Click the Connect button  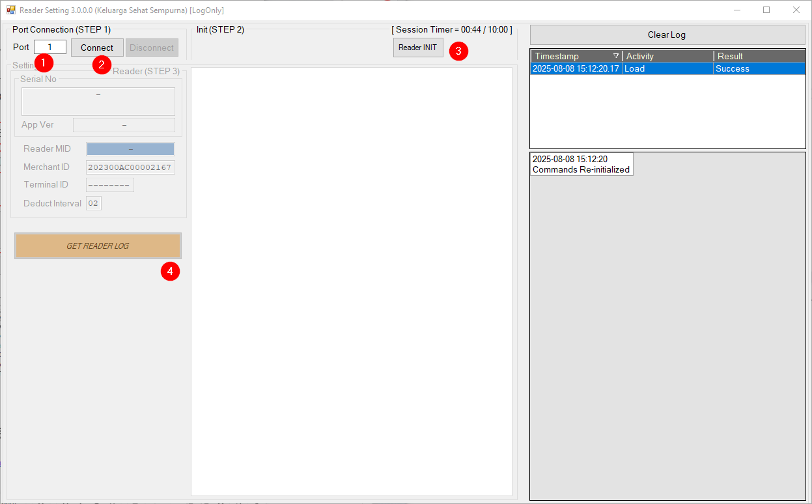(97, 48)
